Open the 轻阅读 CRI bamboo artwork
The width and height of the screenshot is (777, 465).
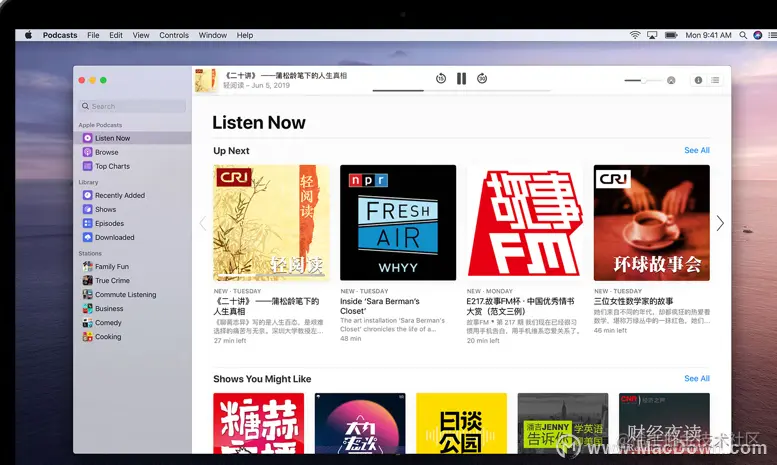click(271, 223)
